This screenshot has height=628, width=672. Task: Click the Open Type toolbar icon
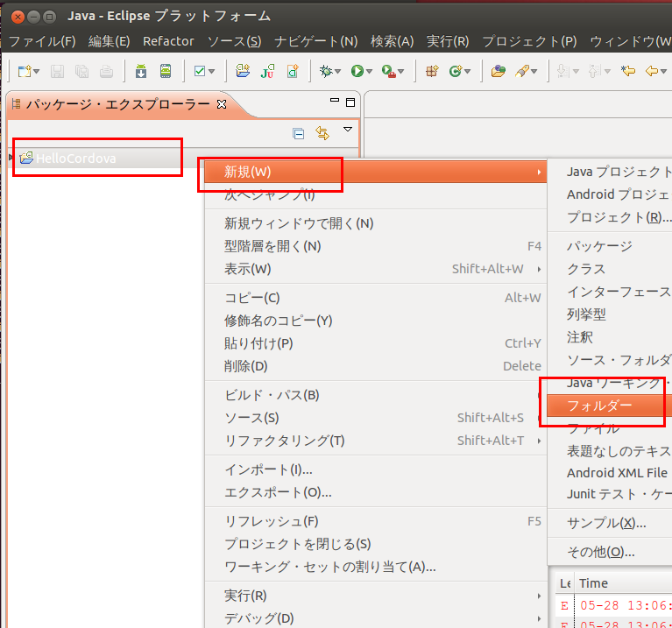(x=498, y=71)
